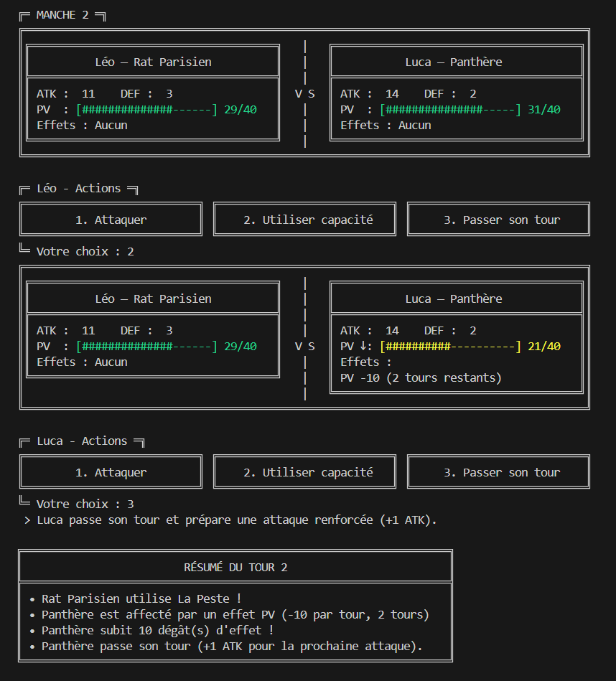Click "1. Attaquer" in Léo's Actions

point(111,220)
